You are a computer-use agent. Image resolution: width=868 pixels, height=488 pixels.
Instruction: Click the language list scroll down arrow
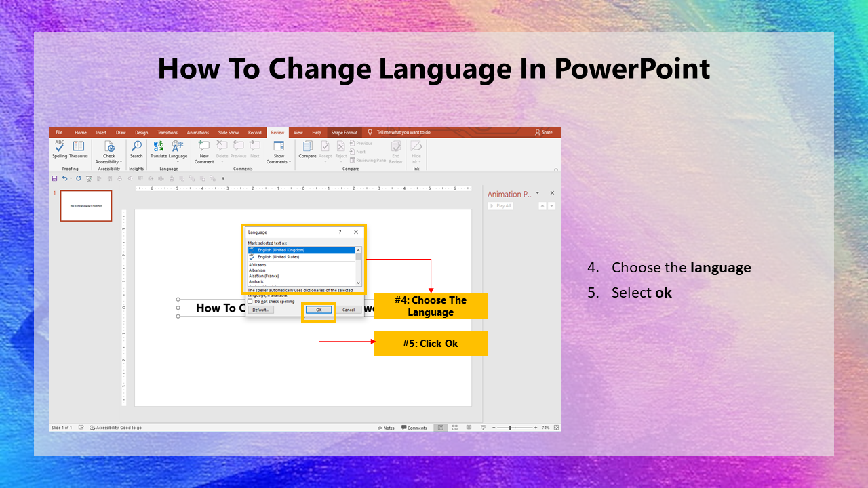point(359,283)
